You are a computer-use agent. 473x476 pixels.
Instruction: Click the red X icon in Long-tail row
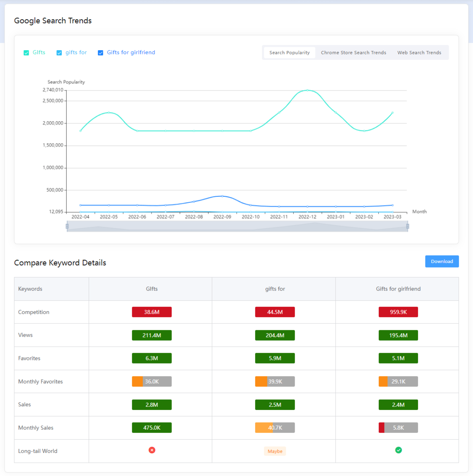coord(152,450)
